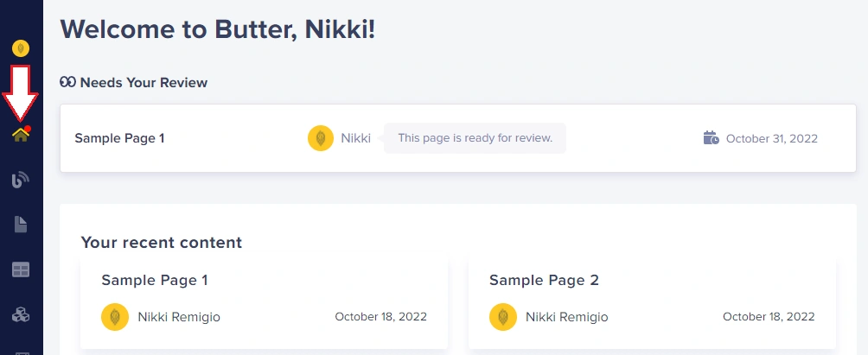
Task: Click Nikki Remigio avatar on Sample Page 1 card
Action: (x=115, y=317)
